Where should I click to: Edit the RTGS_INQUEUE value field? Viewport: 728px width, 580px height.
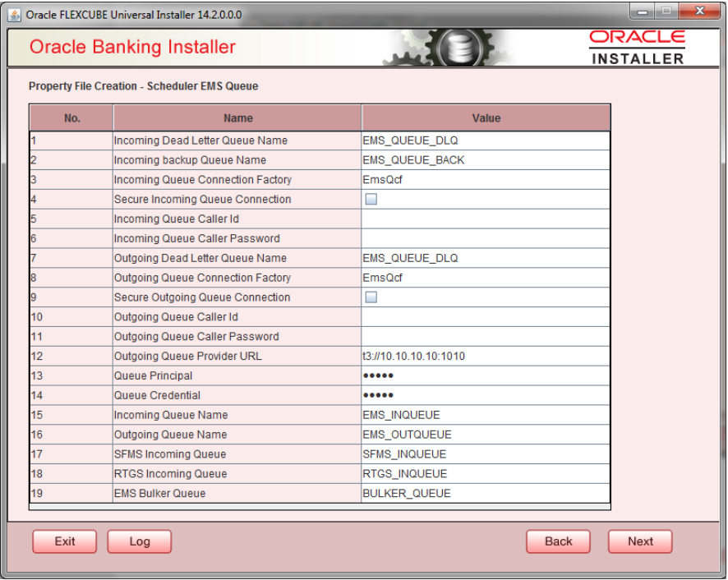[486, 474]
